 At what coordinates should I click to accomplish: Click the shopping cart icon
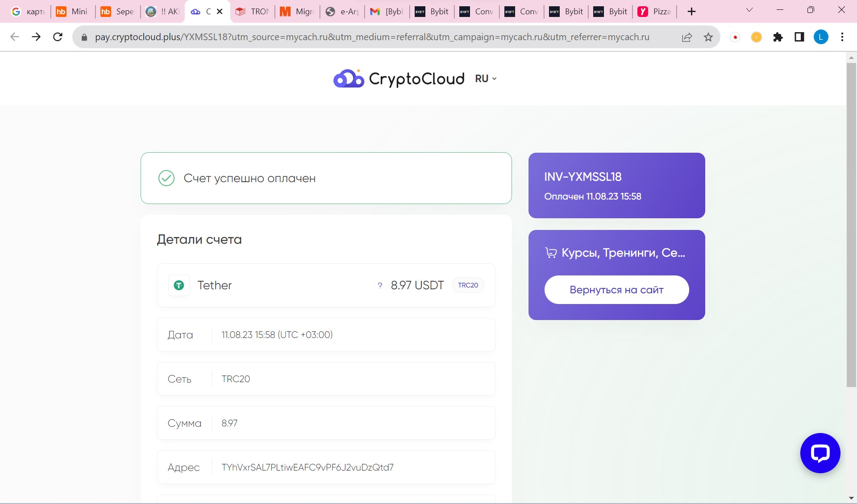pos(551,253)
